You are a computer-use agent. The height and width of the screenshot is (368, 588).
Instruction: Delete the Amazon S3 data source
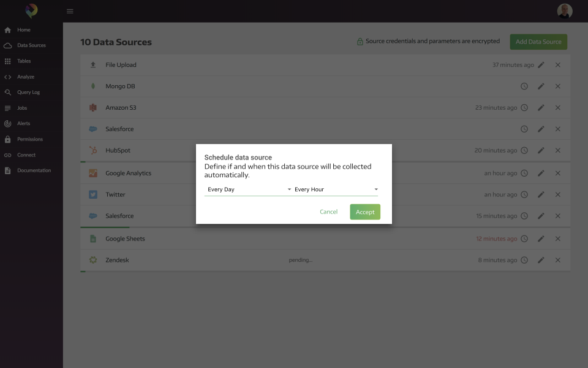click(x=557, y=108)
